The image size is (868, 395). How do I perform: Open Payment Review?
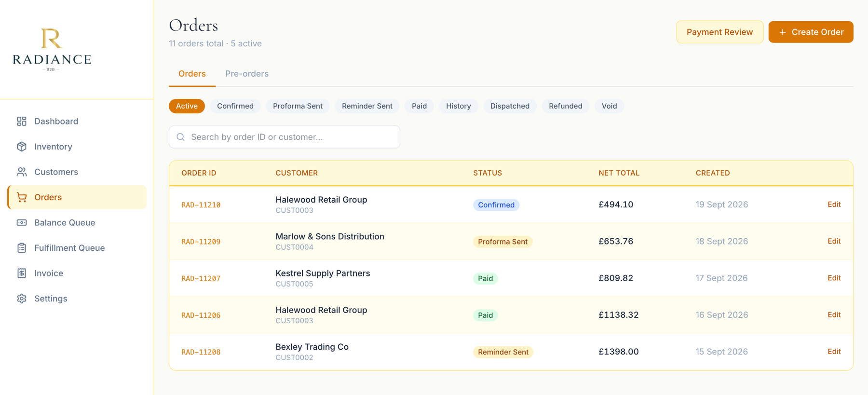(719, 32)
